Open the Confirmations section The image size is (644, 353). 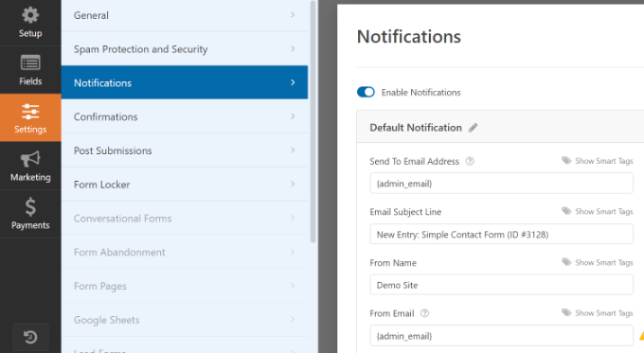pos(185,116)
